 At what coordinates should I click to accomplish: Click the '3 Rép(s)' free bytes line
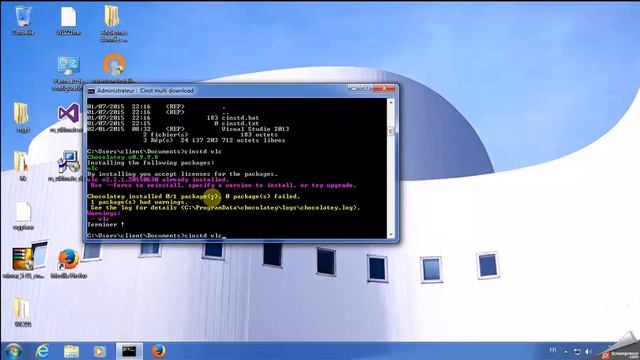point(214,140)
